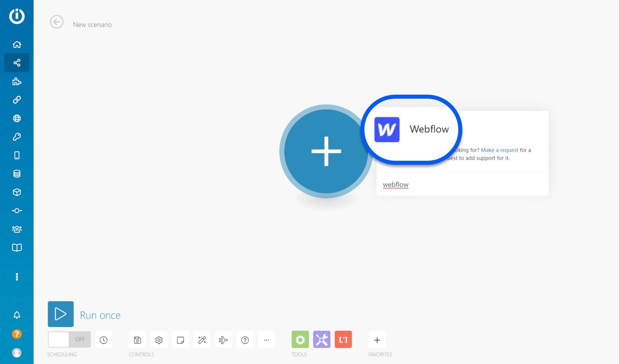Click the New scenario title text
The image size is (619, 364).
tap(92, 24)
